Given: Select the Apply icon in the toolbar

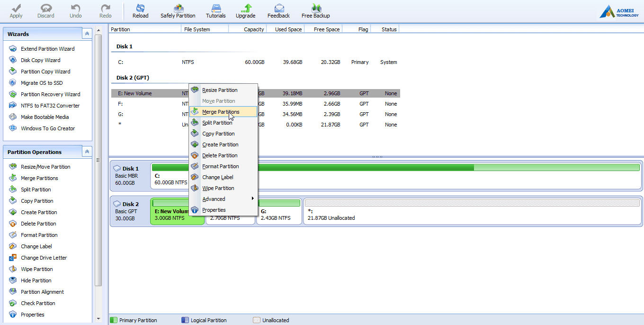Looking at the screenshot, I should click(x=16, y=10).
